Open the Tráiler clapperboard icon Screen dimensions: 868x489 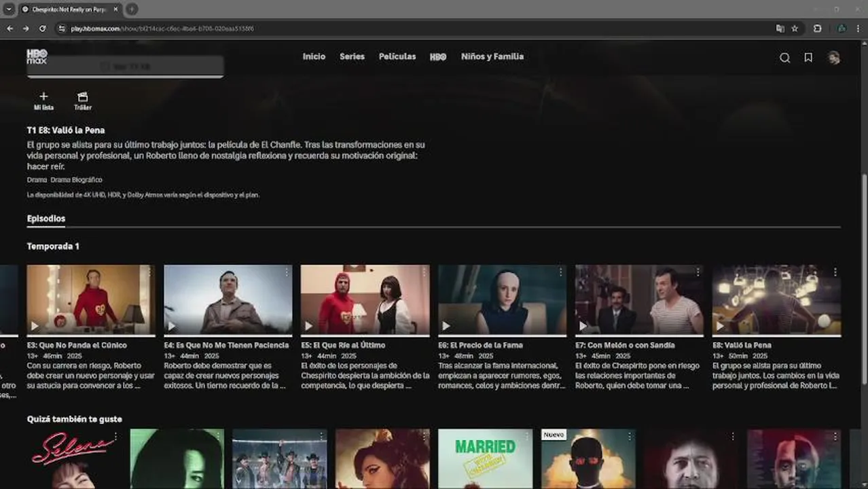[83, 101]
